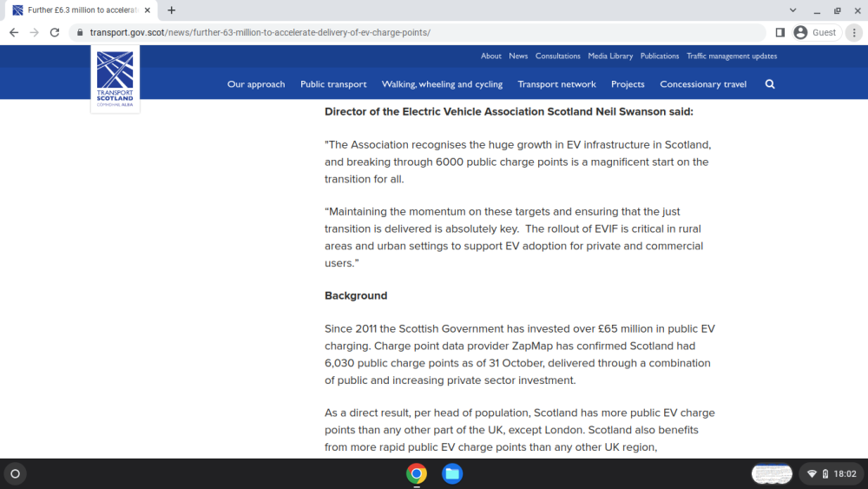Click the Wi-Fi icon in the tray
868x489 pixels.
click(812, 474)
